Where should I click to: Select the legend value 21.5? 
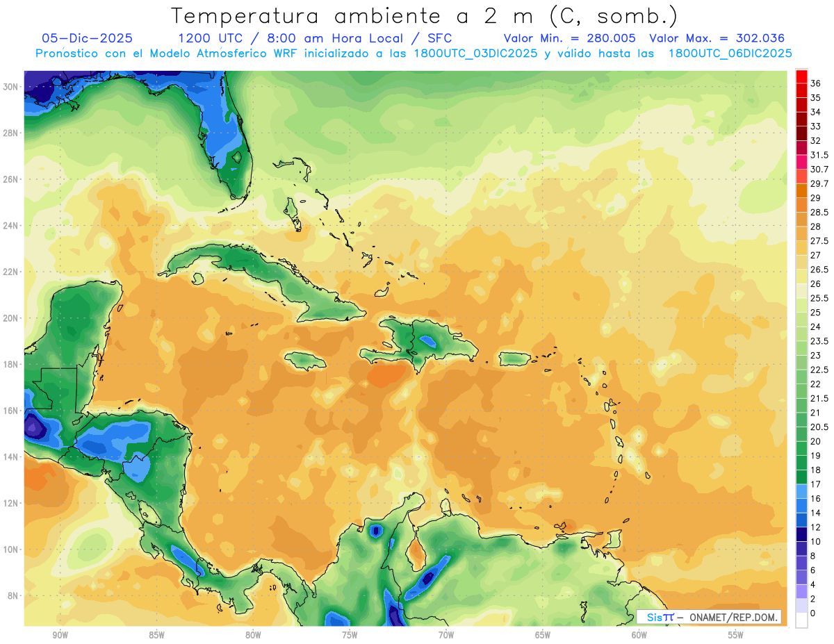[x=819, y=398]
